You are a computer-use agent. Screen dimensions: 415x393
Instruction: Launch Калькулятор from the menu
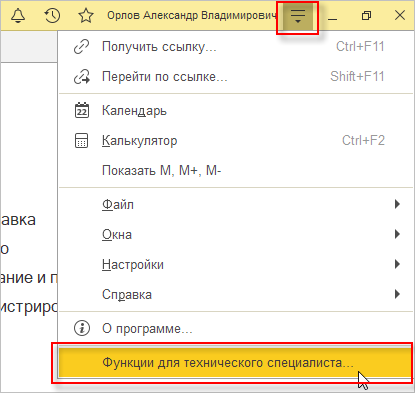pos(236,140)
